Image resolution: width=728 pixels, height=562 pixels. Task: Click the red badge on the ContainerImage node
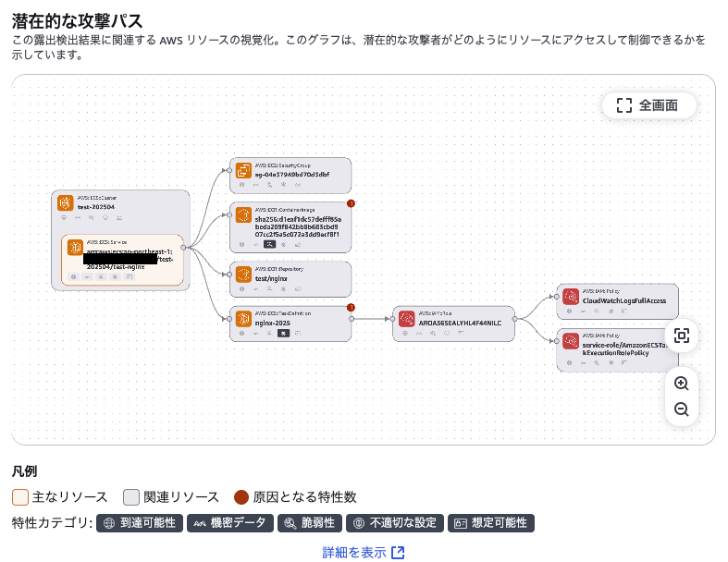point(351,203)
